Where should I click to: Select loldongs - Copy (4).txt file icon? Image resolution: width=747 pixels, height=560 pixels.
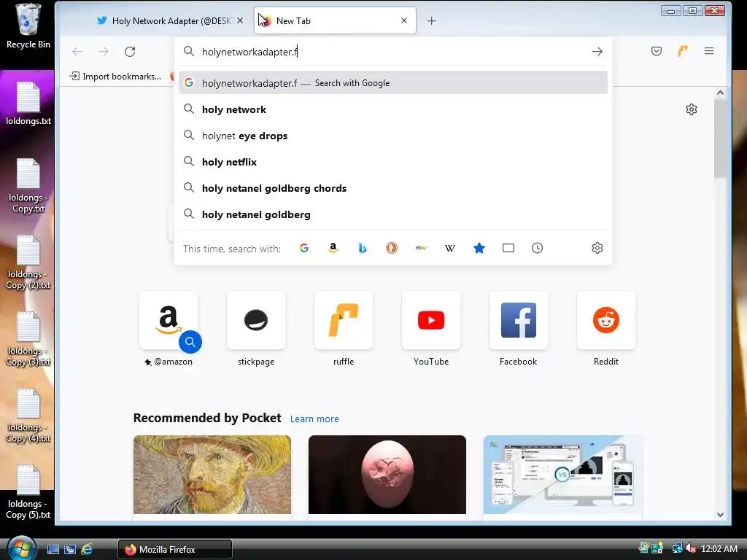pyautogui.click(x=28, y=416)
